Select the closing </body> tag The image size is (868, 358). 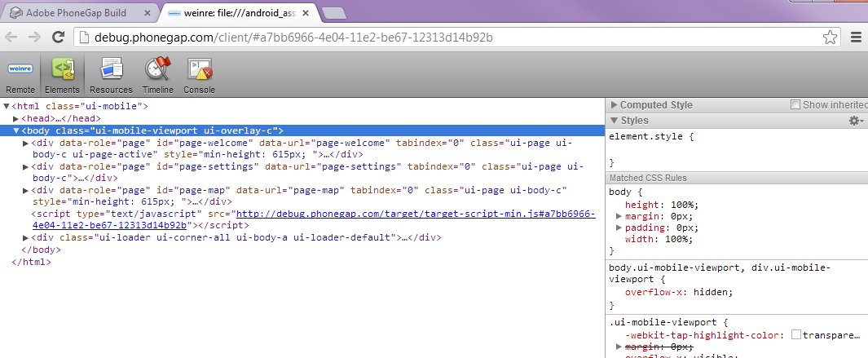pyautogui.click(x=41, y=250)
